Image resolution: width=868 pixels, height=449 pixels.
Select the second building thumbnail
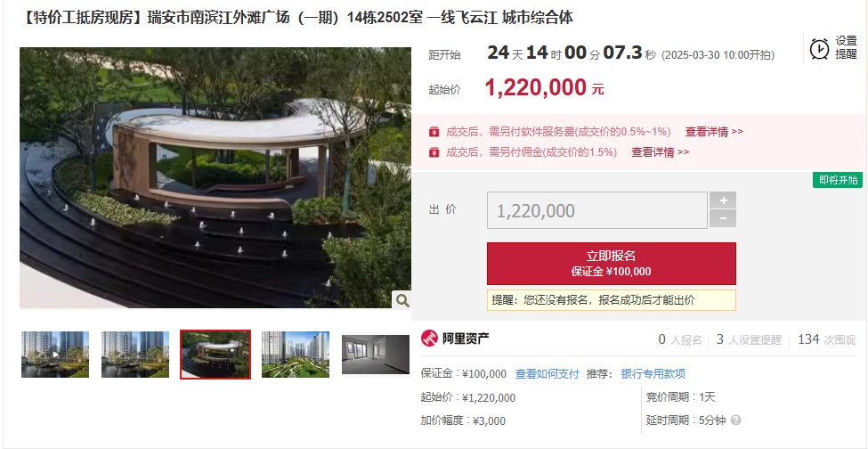tap(135, 355)
